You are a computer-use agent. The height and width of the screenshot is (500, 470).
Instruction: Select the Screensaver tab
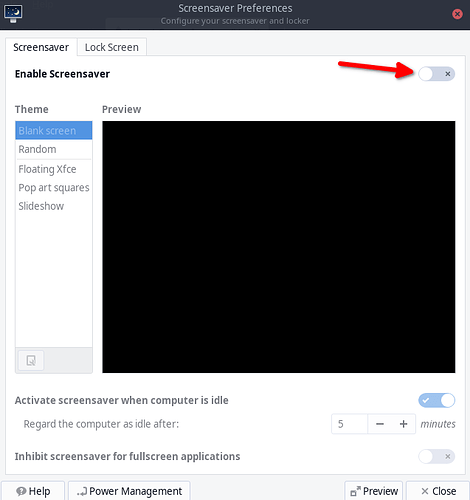pyautogui.click(x=41, y=47)
